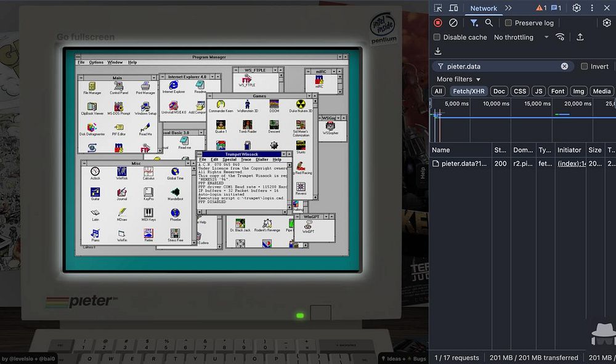Open the DOOM game icon
The height and width of the screenshot is (364, 616).
pos(274,105)
